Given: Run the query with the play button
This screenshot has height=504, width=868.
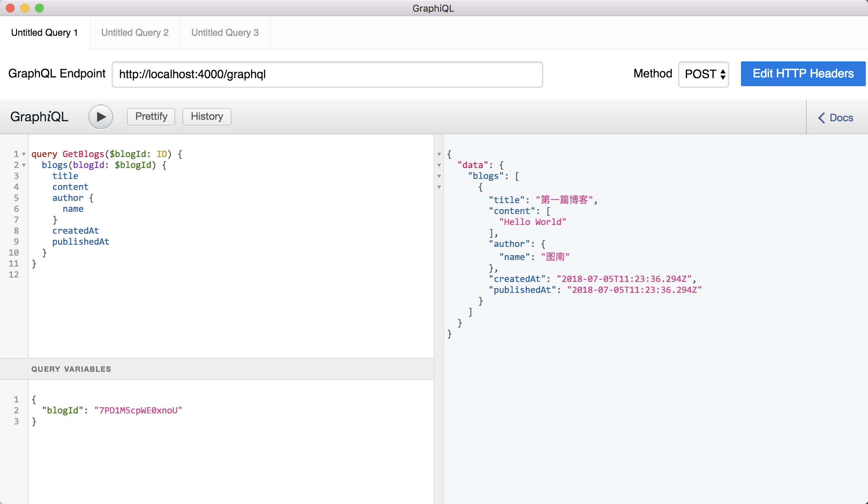Looking at the screenshot, I should click(x=101, y=117).
